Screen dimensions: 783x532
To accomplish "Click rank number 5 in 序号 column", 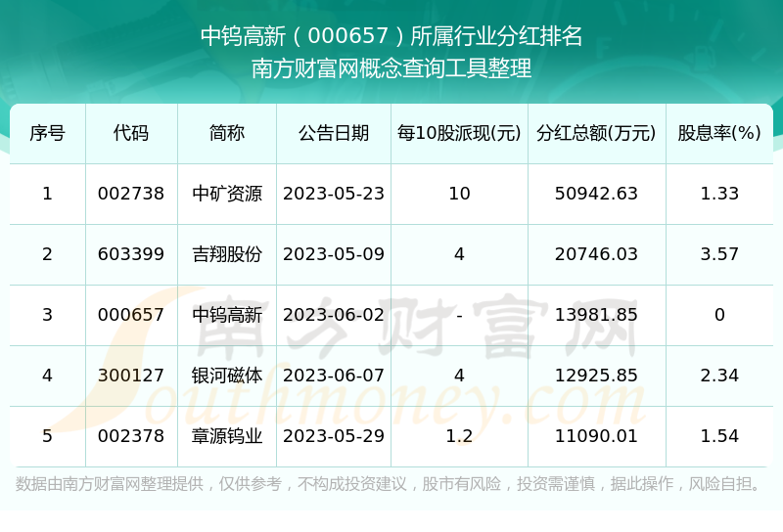I will pos(47,436).
